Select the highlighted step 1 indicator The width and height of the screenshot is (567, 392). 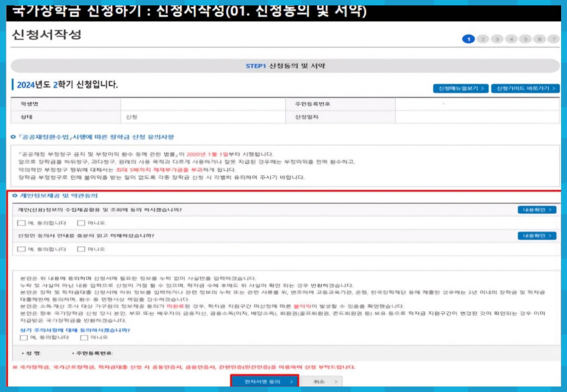pyautogui.click(x=469, y=39)
